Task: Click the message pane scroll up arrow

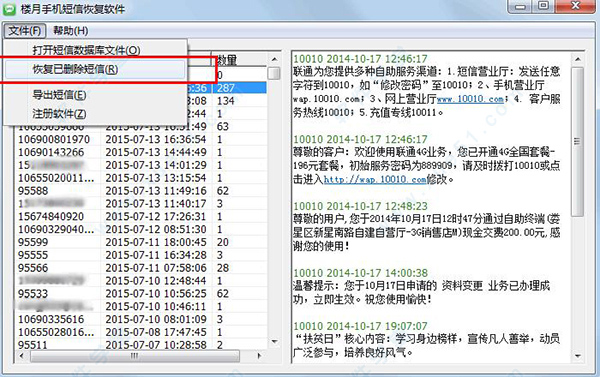Action: click(578, 59)
